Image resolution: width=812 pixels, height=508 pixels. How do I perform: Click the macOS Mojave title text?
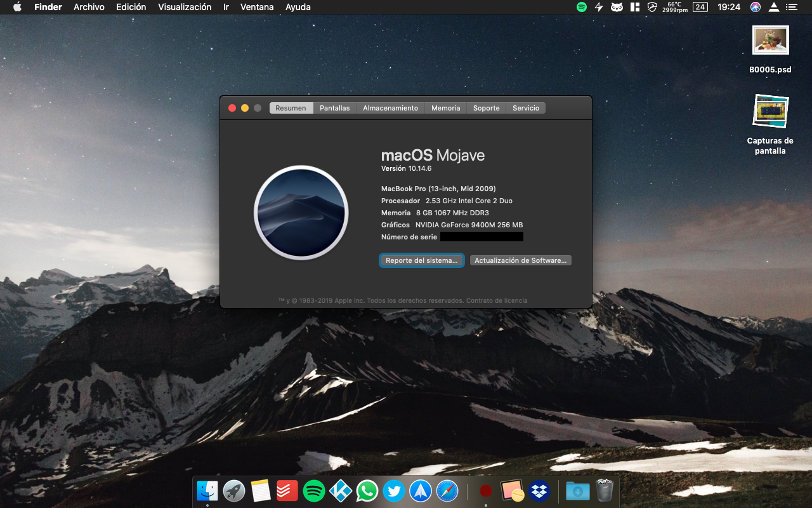tap(433, 155)
